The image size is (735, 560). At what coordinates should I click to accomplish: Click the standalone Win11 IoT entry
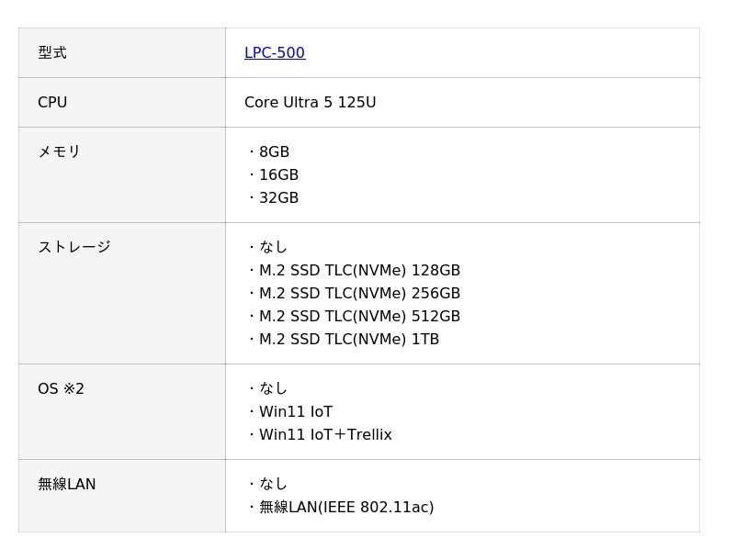pos(295,412)
